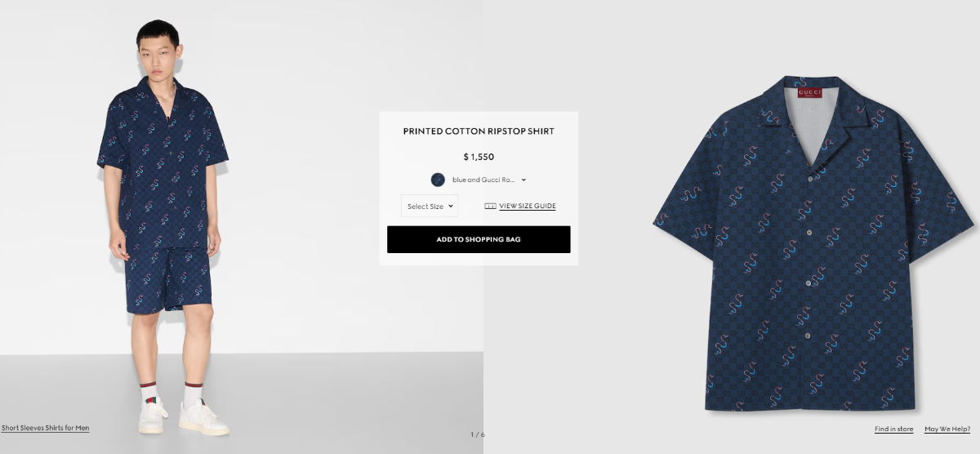Click the 'blue and Gucci Ro...' color name
The width and height of the screenshot is (980, 454).
483,180
